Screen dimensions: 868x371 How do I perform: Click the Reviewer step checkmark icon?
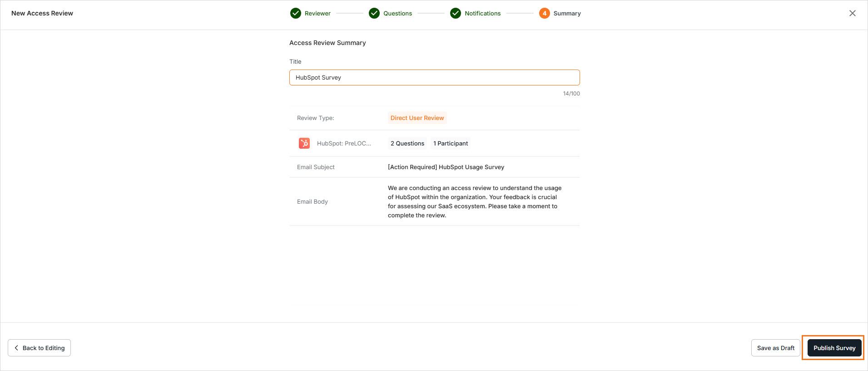pyautogui.click(x=296, y=13)
